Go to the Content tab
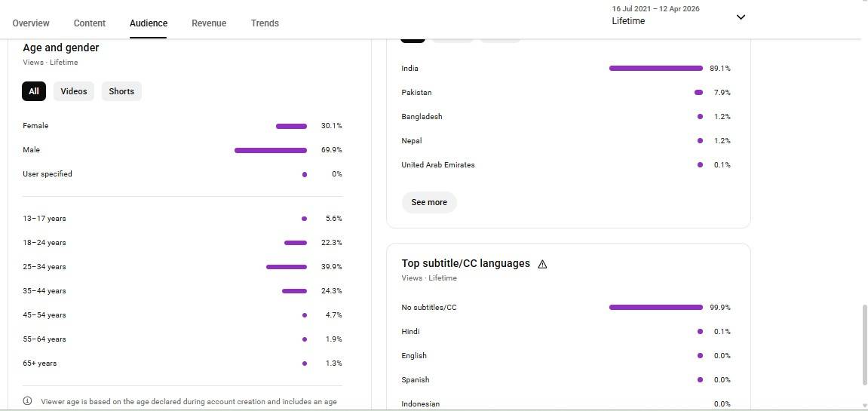Viewport: 868px width, 411px height. point(90,23)
